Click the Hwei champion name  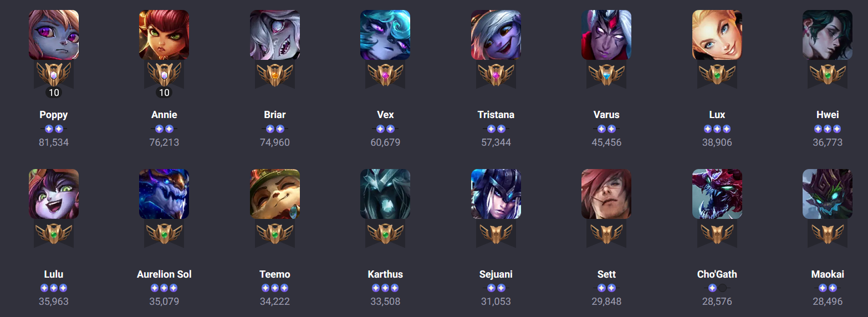[828, 115]
